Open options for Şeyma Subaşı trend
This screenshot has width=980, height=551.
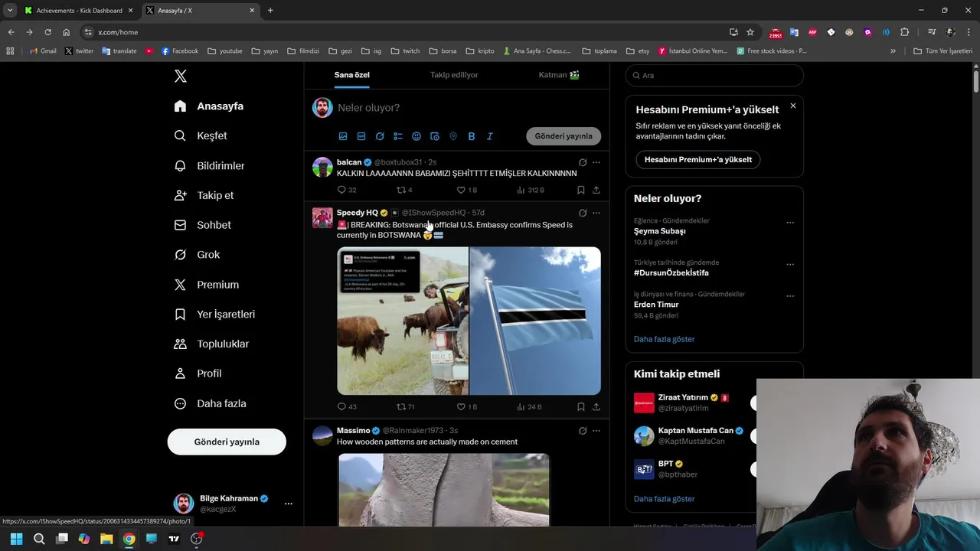pyautogui.click(x=790, y=223)
